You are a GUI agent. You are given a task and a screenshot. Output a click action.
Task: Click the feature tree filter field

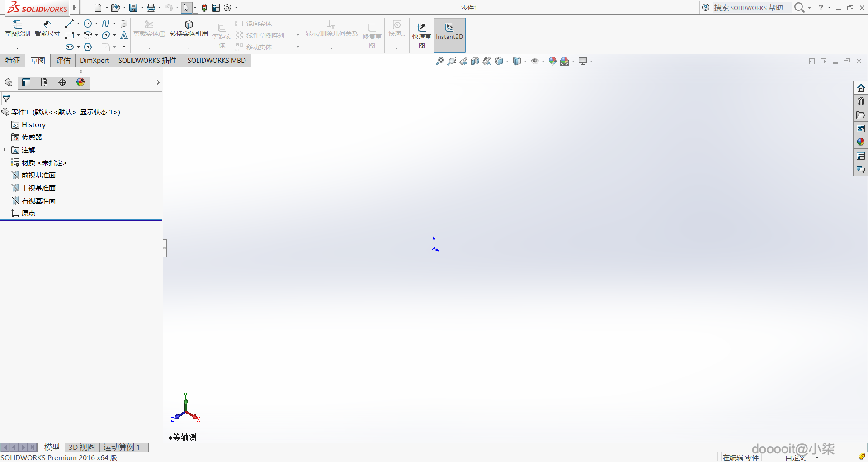tap(81, 99)
